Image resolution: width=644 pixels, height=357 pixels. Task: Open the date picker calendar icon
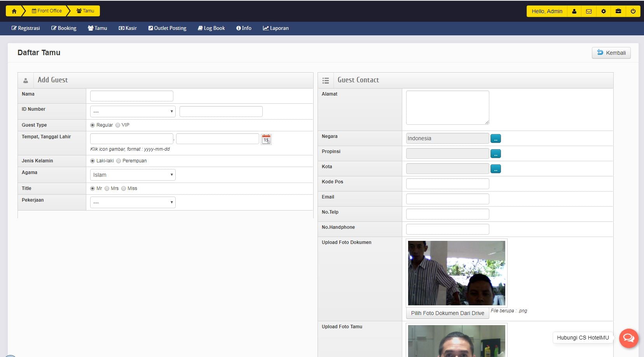coord(266,139)
